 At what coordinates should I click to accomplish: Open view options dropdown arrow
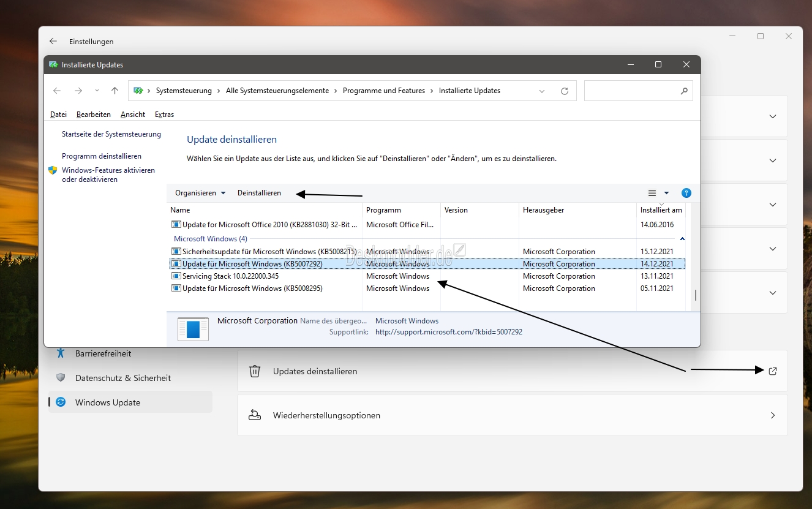coord(667,193)
